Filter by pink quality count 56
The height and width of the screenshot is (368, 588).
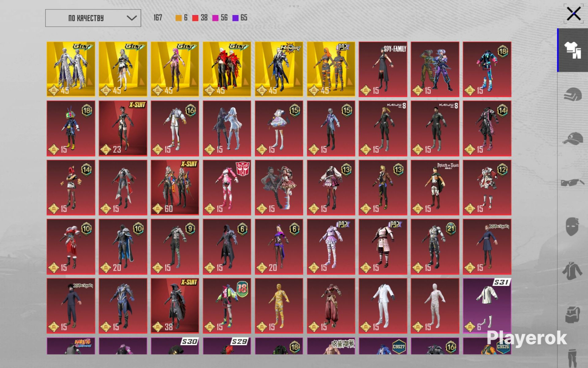coord(220,18)
